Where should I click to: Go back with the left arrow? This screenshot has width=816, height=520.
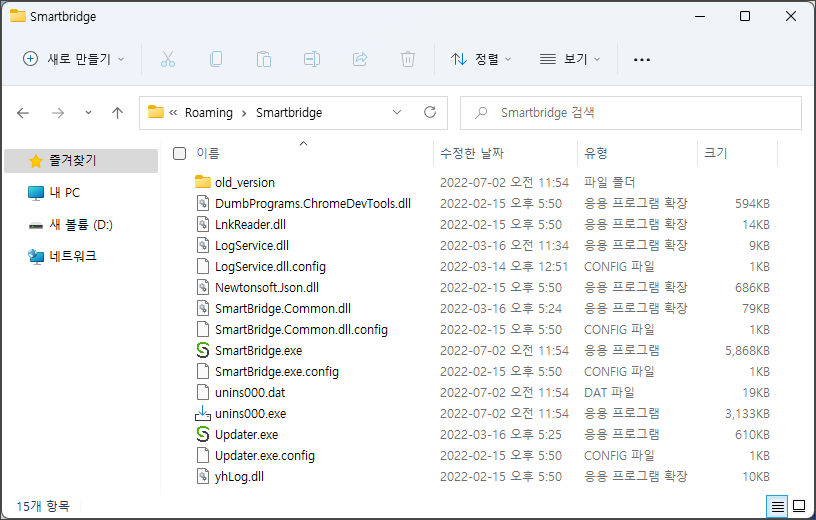[x=23, y=112]
